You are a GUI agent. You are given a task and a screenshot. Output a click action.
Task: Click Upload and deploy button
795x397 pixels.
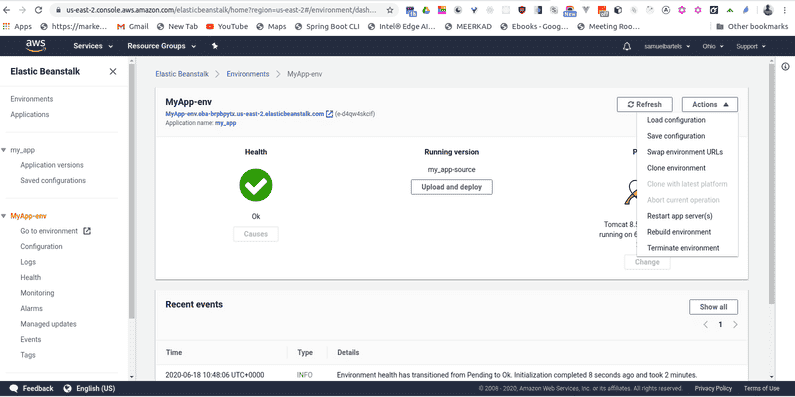pyautogui.click(x=451, y=187)
